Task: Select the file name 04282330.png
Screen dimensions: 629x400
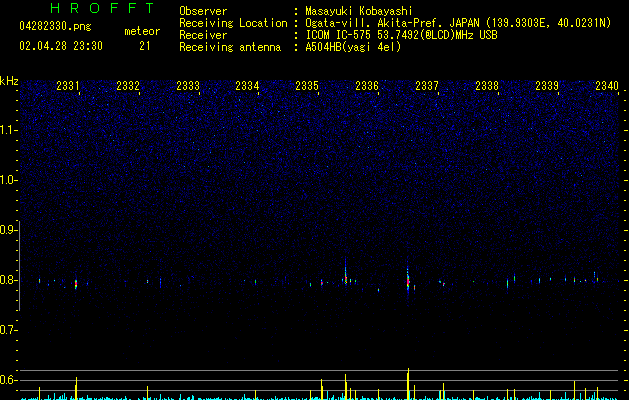Action: (55, 27)
